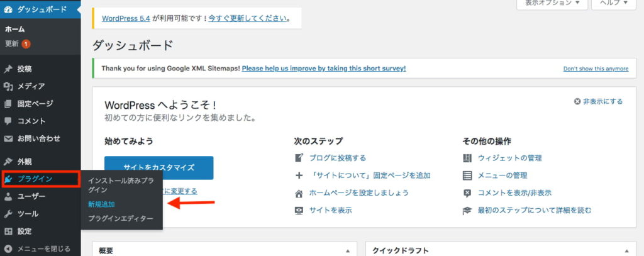Follow the 今すぐ更新してください link
The width and height of the screenshot is (644, 256).
point(248,18)
